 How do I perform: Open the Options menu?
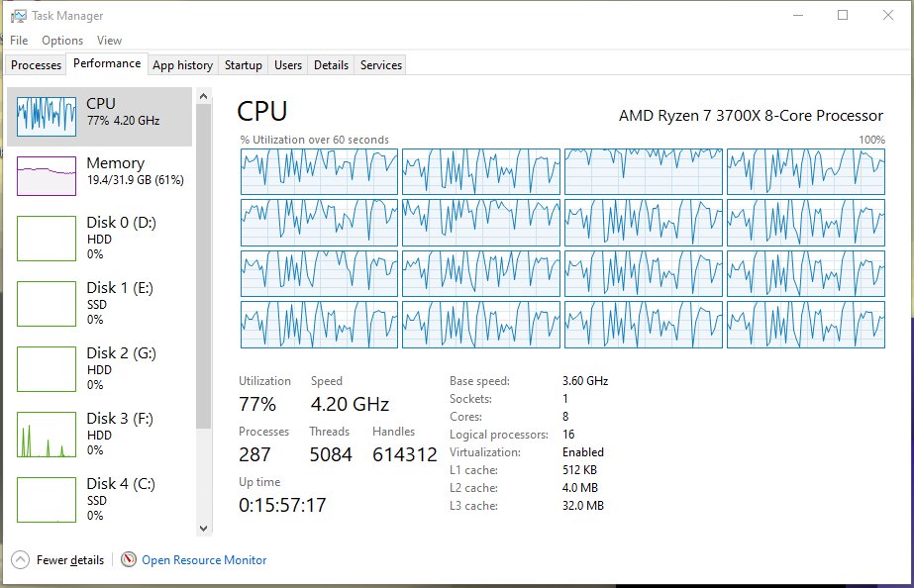[62, 41]
